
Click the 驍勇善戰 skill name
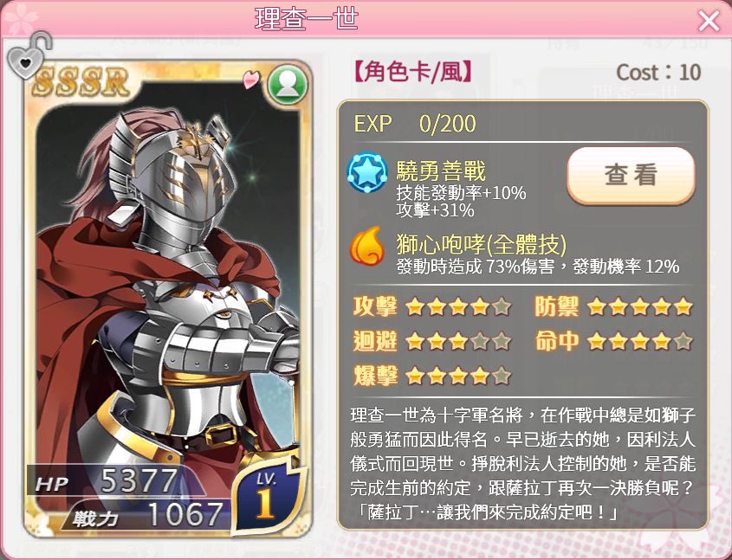pos(441,171)
